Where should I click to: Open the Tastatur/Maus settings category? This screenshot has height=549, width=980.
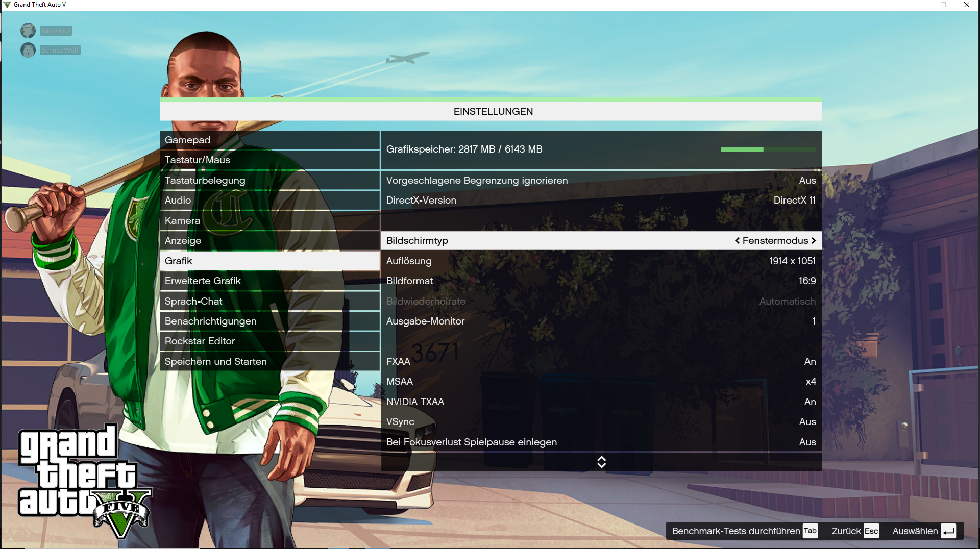[269, 160]
